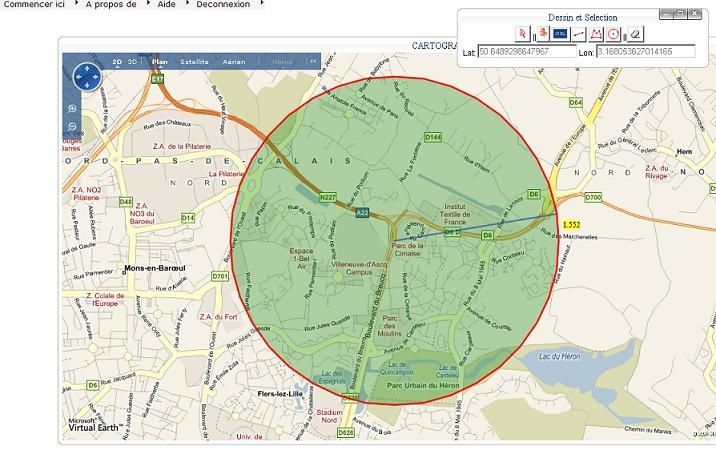Click the D701 road shield
Viewport: 716px width, 450px height.
pyautogui.click(x=220, y=276)
